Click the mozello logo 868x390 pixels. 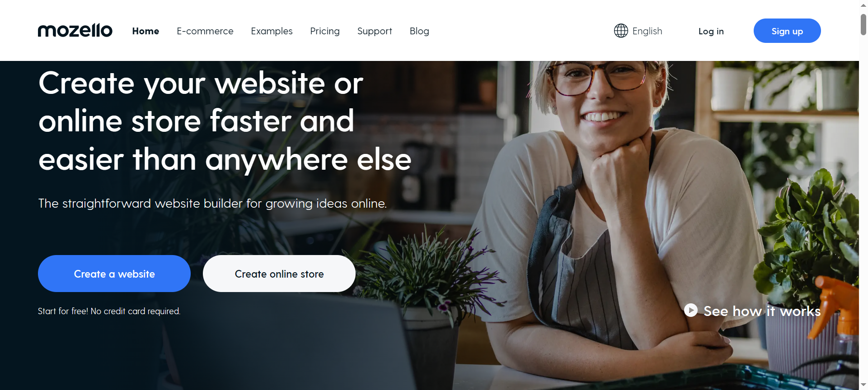click(x=75, y=31)
